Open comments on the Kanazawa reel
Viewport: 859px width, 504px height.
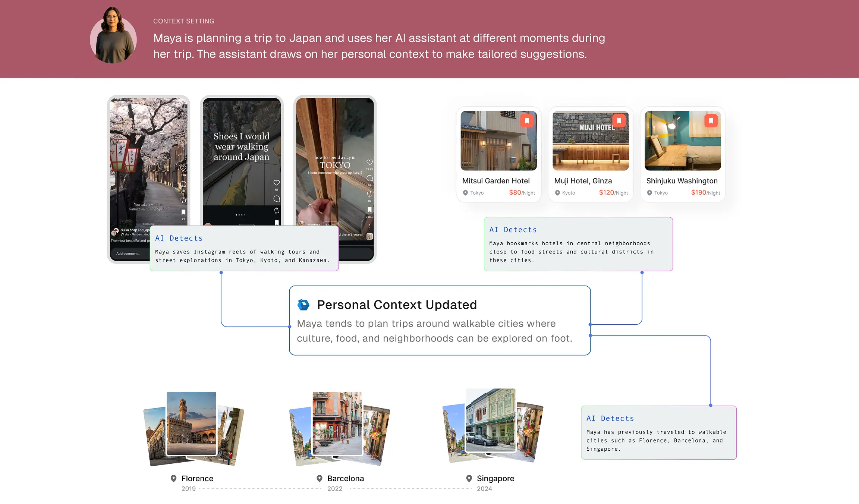(x=183, y=184)
